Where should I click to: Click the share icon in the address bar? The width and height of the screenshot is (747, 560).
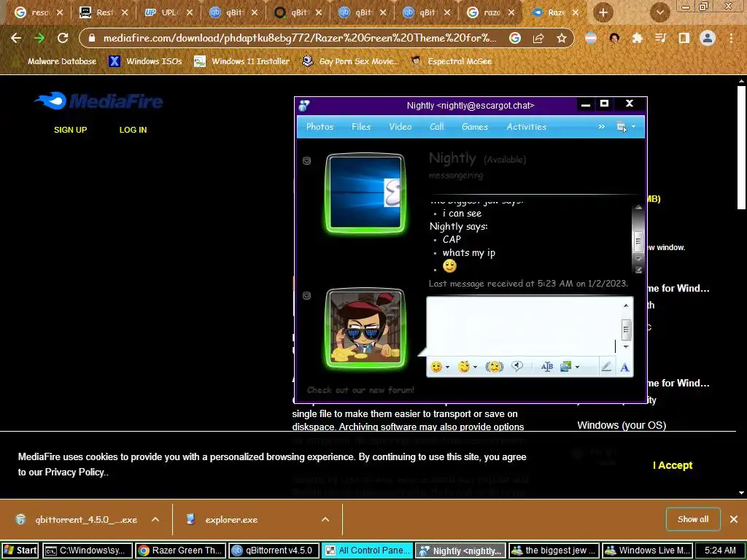click(538, 38)
